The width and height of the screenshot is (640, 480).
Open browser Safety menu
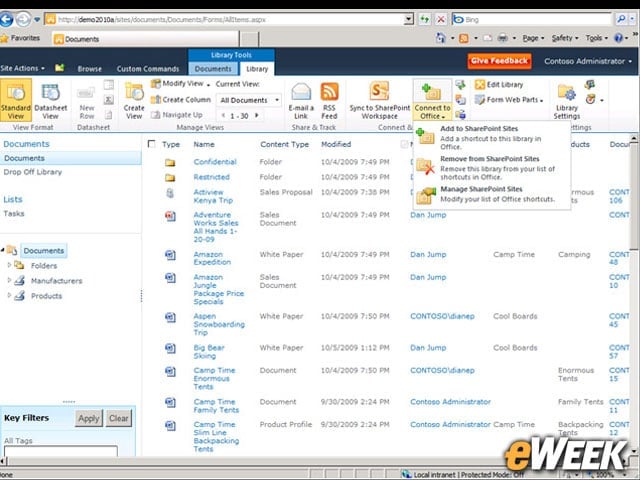(x=565, y=38)
